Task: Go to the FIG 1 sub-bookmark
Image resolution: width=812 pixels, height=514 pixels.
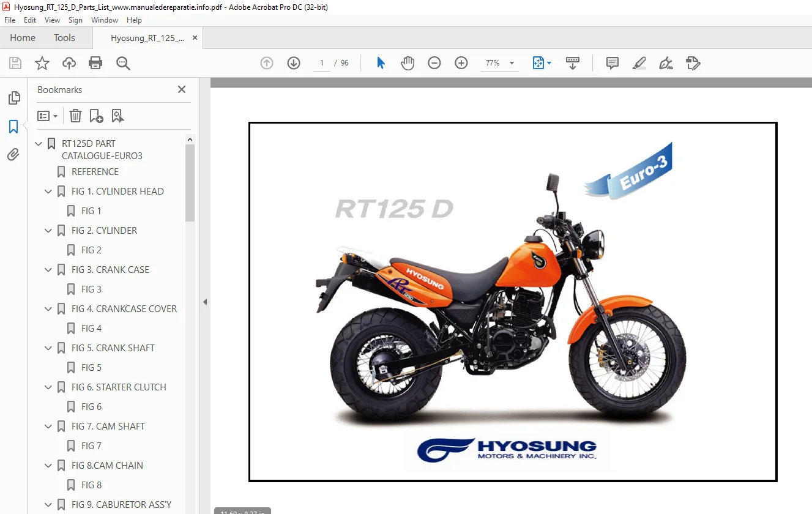Action: (x=91, y=211)
